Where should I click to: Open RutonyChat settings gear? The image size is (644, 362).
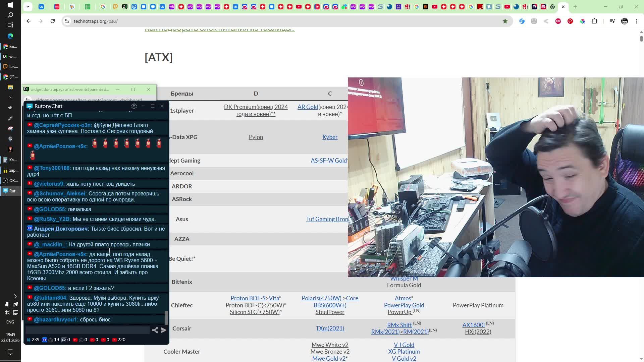coord(134,106)
